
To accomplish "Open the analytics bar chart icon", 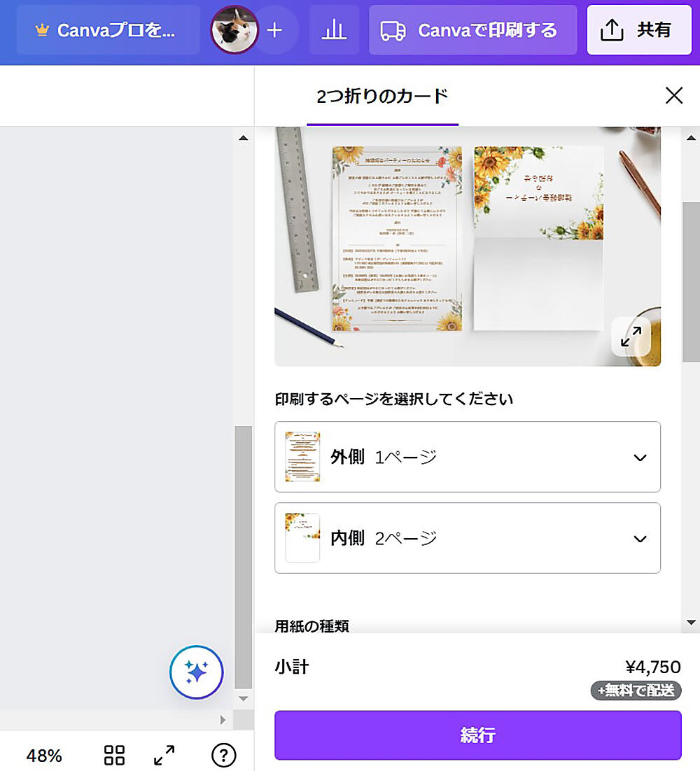I will point(334,30).
